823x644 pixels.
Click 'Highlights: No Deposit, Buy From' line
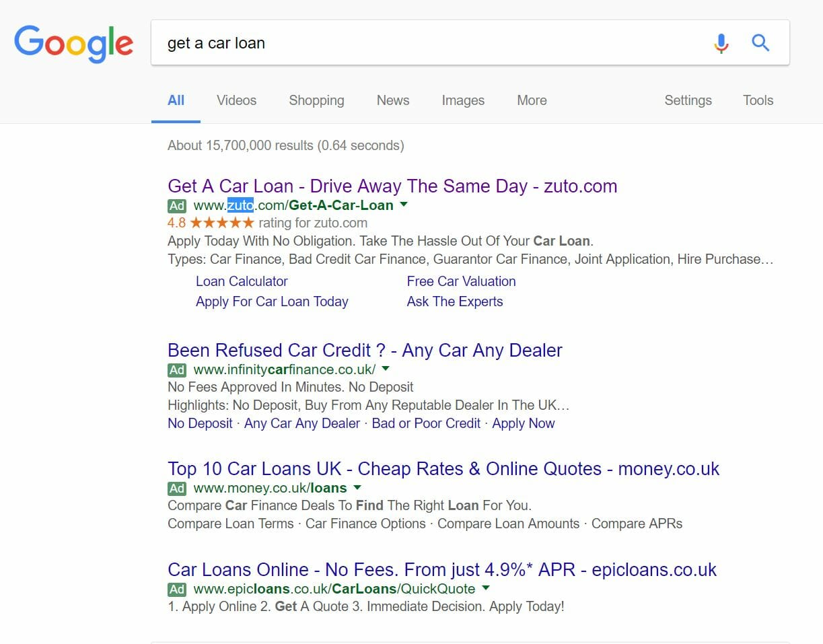369,405
